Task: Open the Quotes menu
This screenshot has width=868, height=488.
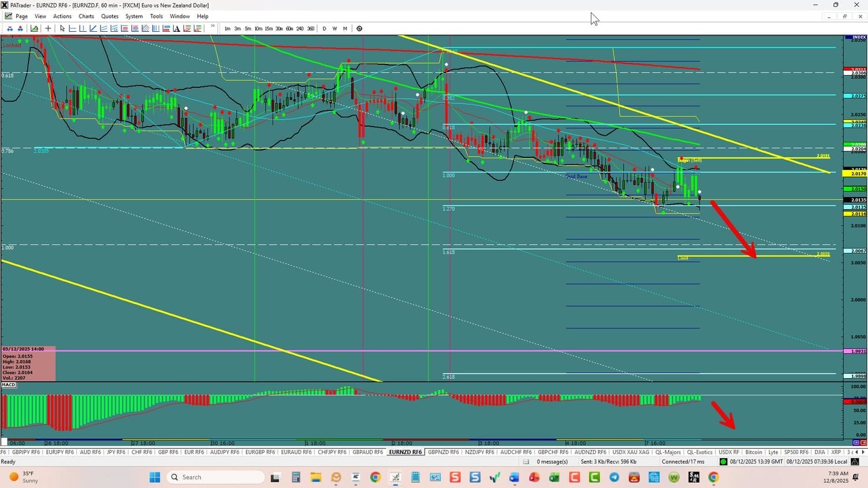Action: click(109, 16)
